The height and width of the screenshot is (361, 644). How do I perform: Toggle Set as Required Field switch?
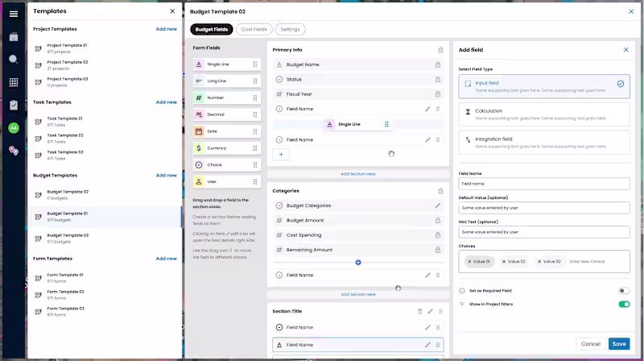click(x=624, y=291)
